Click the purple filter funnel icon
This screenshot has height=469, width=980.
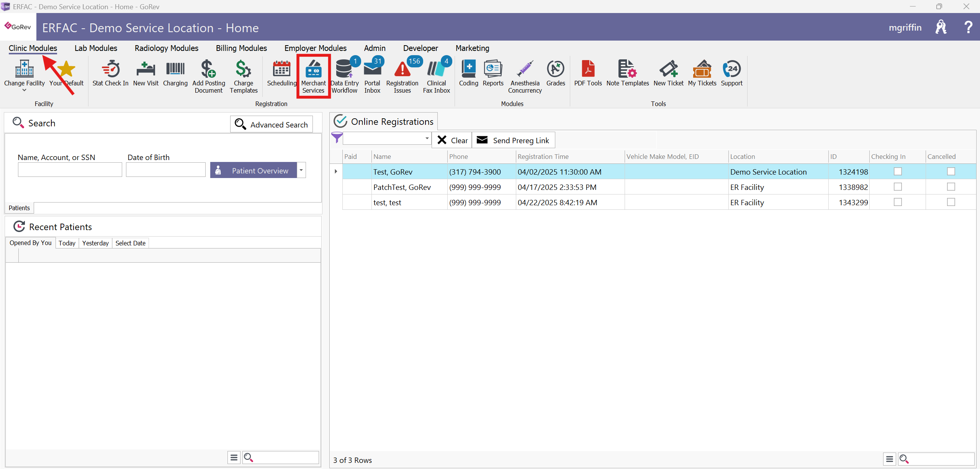337,138
